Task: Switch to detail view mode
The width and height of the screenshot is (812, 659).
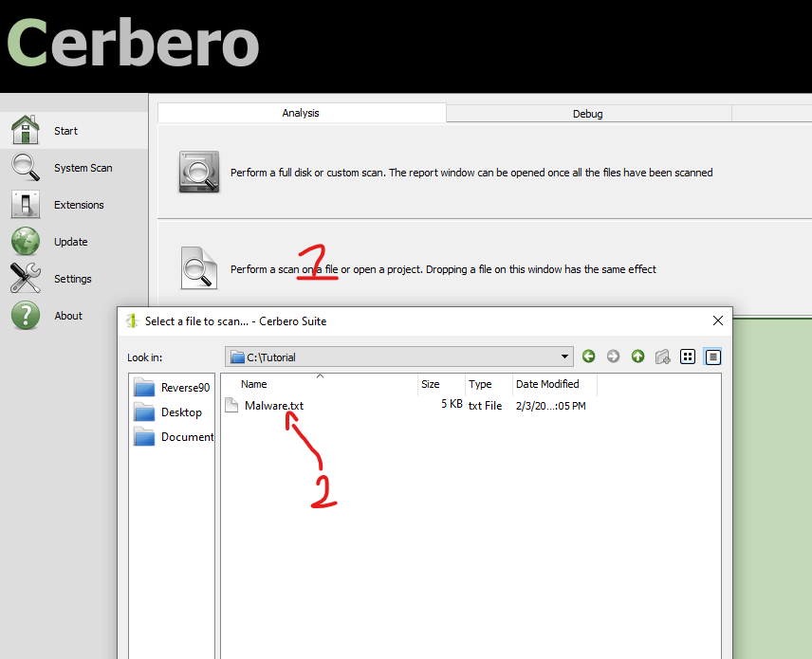Action: pyautogui.click(x=713, y=357)
